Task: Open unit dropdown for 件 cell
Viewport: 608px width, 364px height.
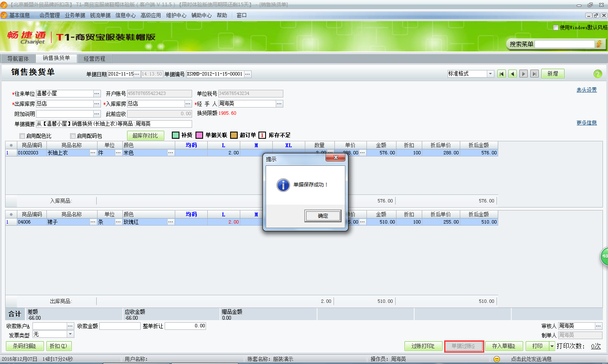Action: tap(118, 153)
